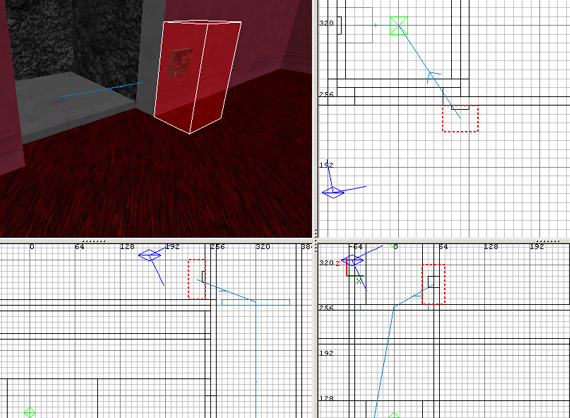
Task: Click the camera icon beside the red Z label
Action: point(352,260)
